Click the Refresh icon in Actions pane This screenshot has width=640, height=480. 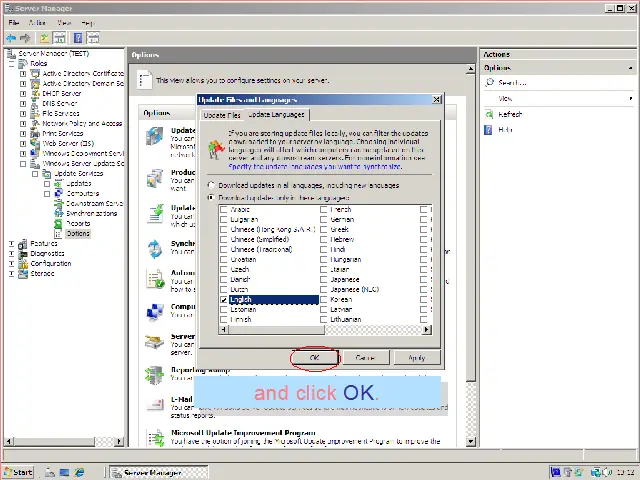[x=489, y=114]
